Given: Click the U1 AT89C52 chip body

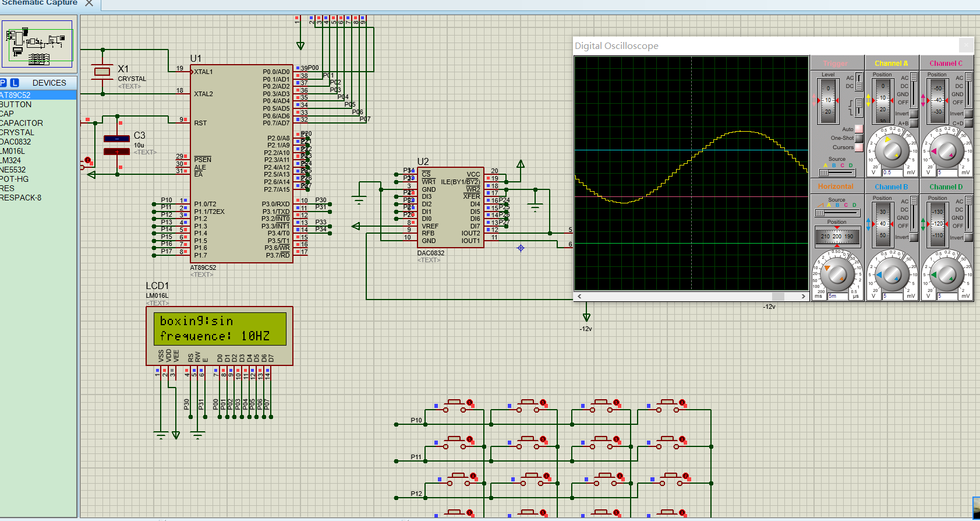Looking at the screenshot, I should point(242,164).
